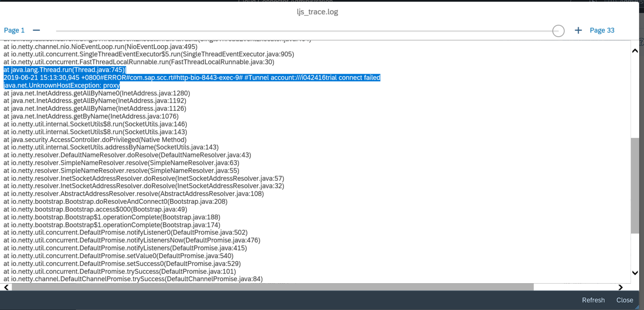
Task: Click the ljs_trace.log dialog title
Action: click(x=318, y=12)
